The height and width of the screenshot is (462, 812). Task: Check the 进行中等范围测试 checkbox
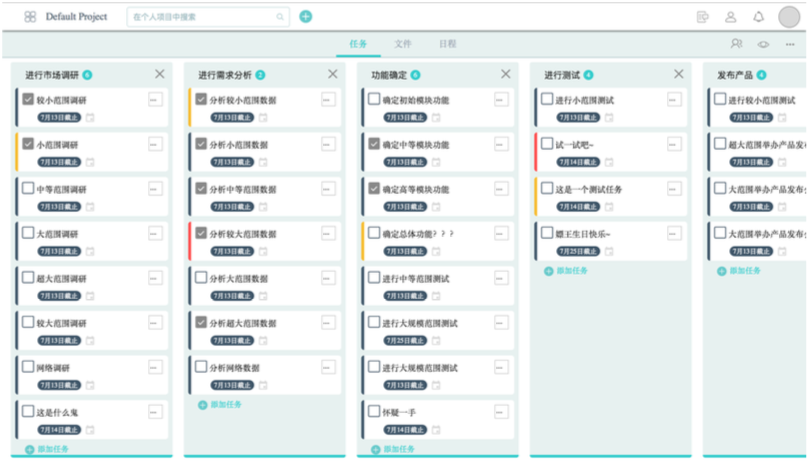[x=374, y=277]
